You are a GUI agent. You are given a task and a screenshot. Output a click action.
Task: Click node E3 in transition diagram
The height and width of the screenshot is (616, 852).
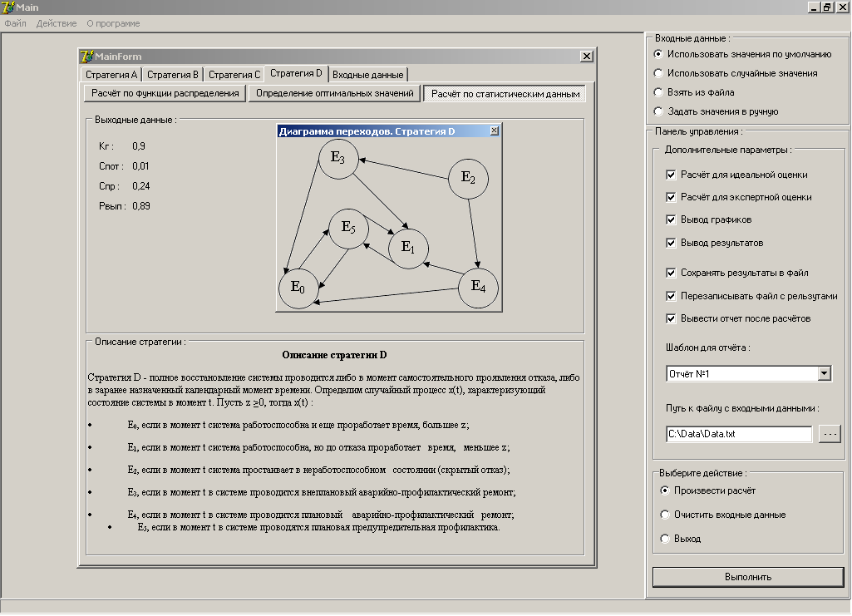click(x=338, y=159)
